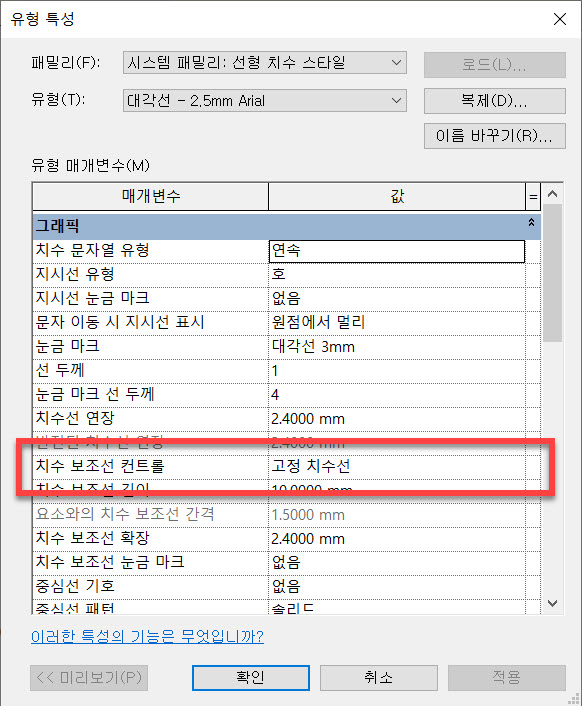Collapse the 그래픽 group chevron icon

pyautogui.click(x=531, y=222)
